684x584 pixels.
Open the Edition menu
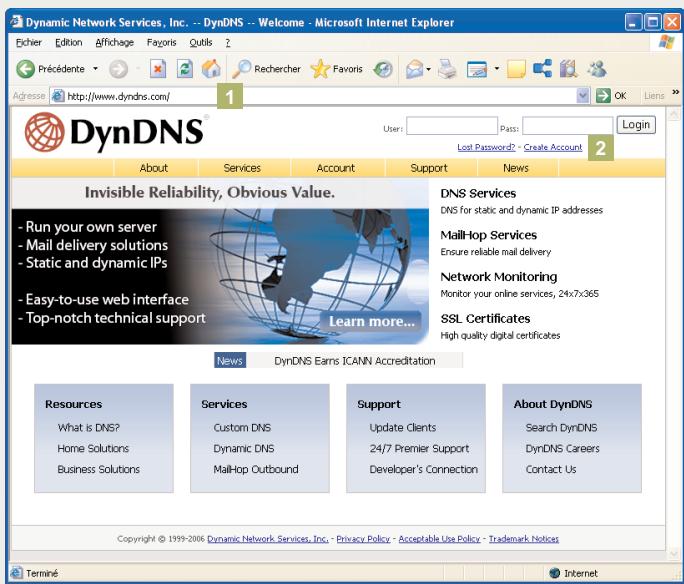coord(68,42)
